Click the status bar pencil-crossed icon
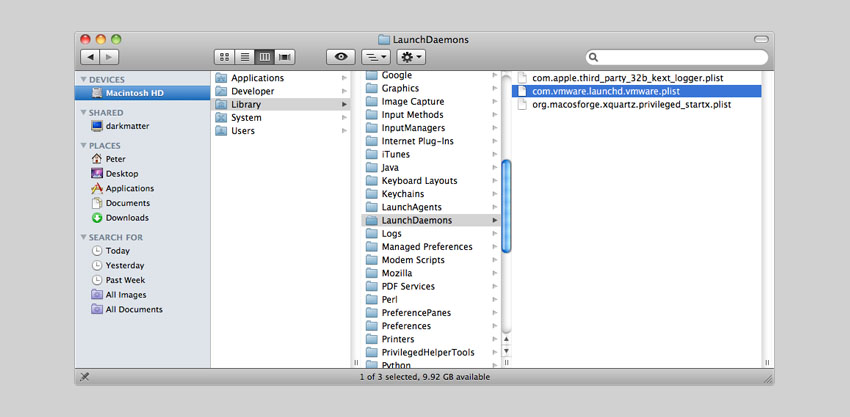The height and width of the screenshot is (417, 850). click(85, 377)
